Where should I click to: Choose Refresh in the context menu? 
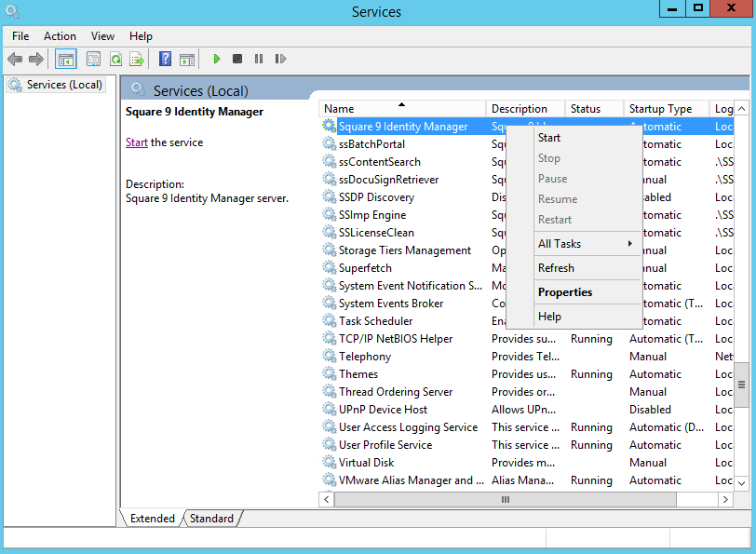point(556,268)
